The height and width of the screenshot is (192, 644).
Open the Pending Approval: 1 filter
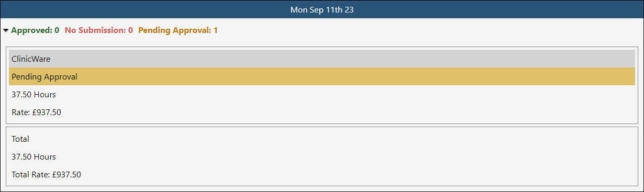(178, 30)
